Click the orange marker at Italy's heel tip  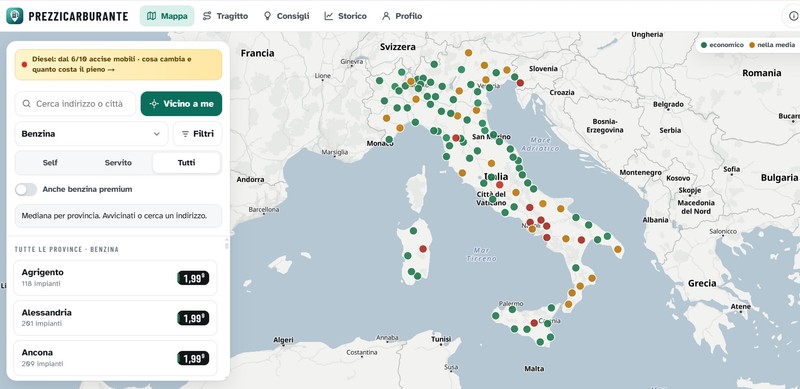618,250
